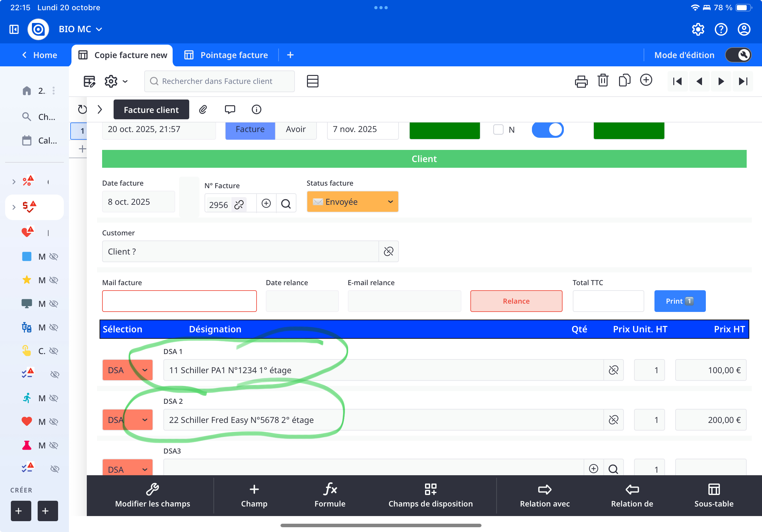Click the print record icon
The width and height of the screenshot is (762, 532).
581,81
